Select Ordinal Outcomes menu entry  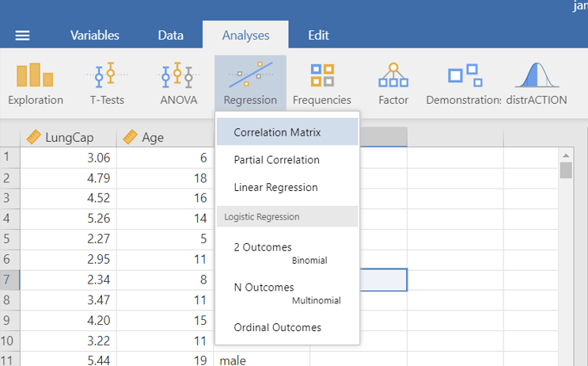[277, 327]
